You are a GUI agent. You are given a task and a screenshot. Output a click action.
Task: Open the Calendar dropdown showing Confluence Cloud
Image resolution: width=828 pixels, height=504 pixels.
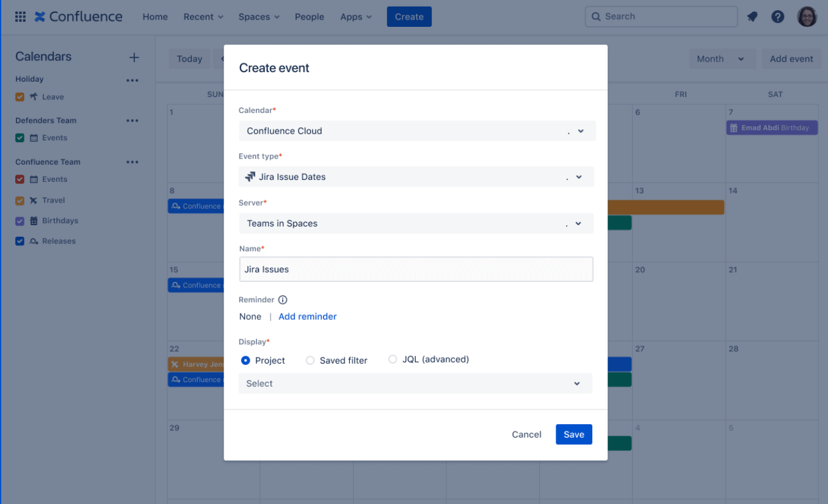417,131
